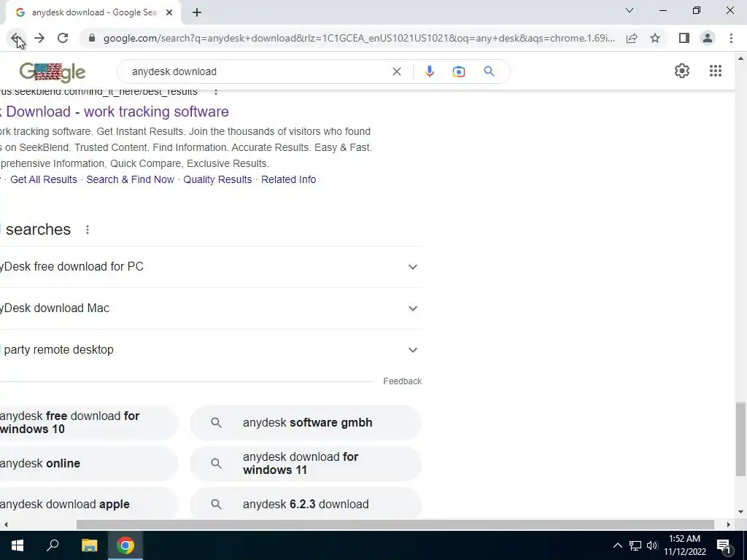Show hidden system tray icons

(617, 545)
